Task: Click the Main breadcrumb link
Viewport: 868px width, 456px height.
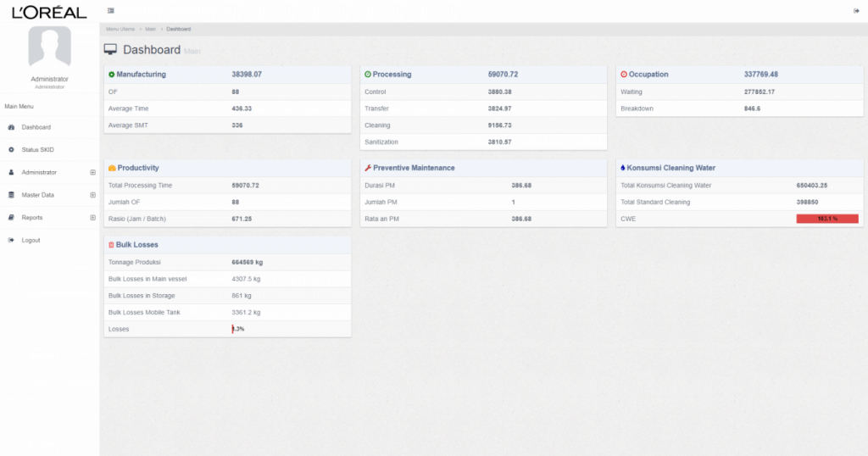Action: pos(150,30)
